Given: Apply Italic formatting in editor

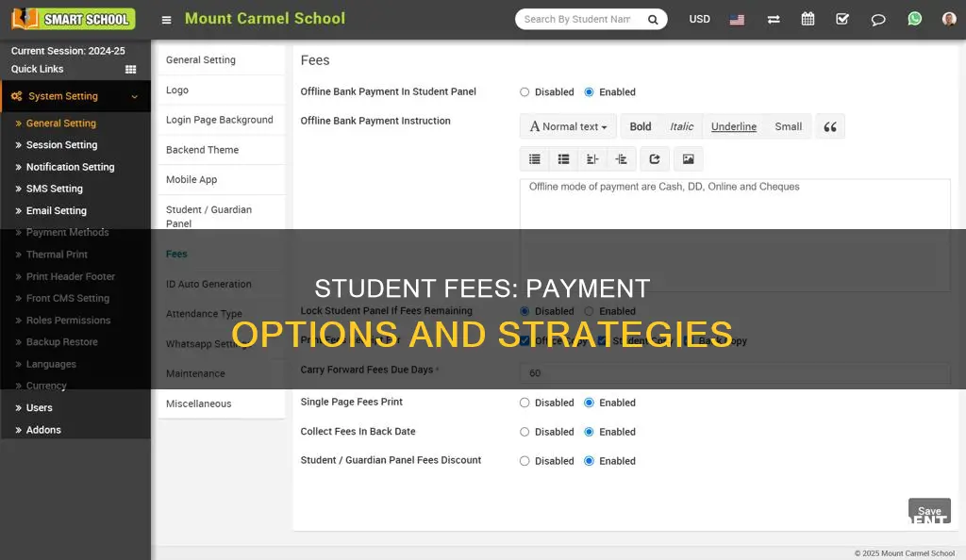Looking at the screenshot, I should pos(681,126).
